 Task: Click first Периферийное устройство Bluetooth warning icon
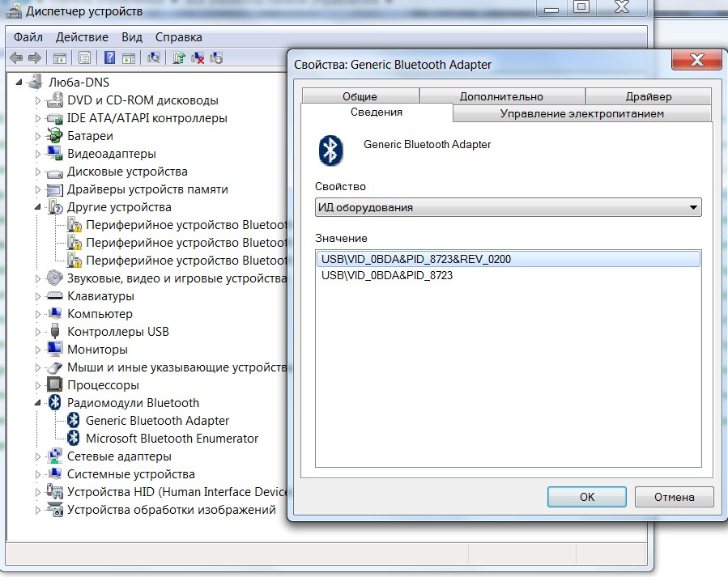[74, 224]
